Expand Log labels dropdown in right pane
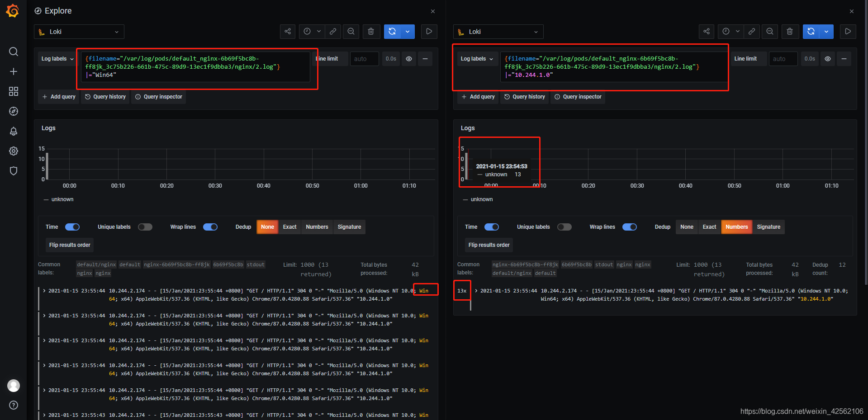Screen dimensions: 868x420 [477, 59]
